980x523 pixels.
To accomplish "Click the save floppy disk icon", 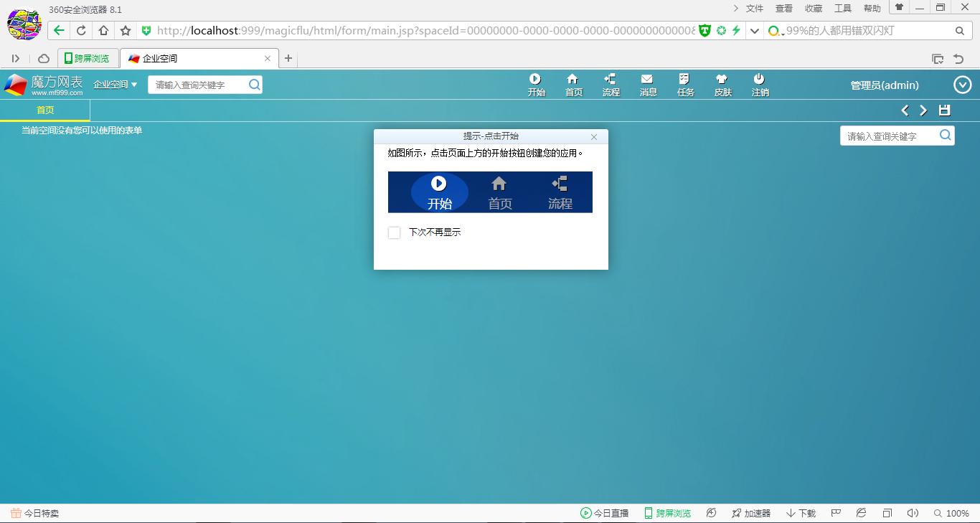I will click(944, 110).
